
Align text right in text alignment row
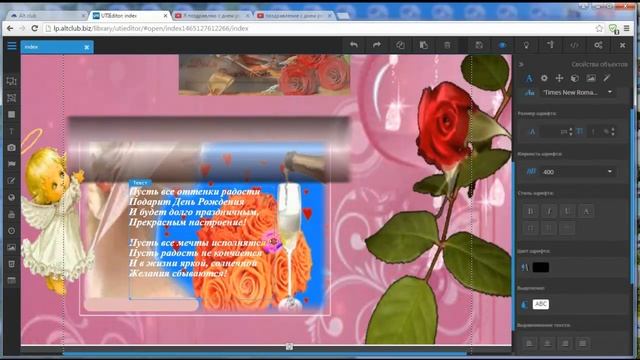tap(565, 343)
